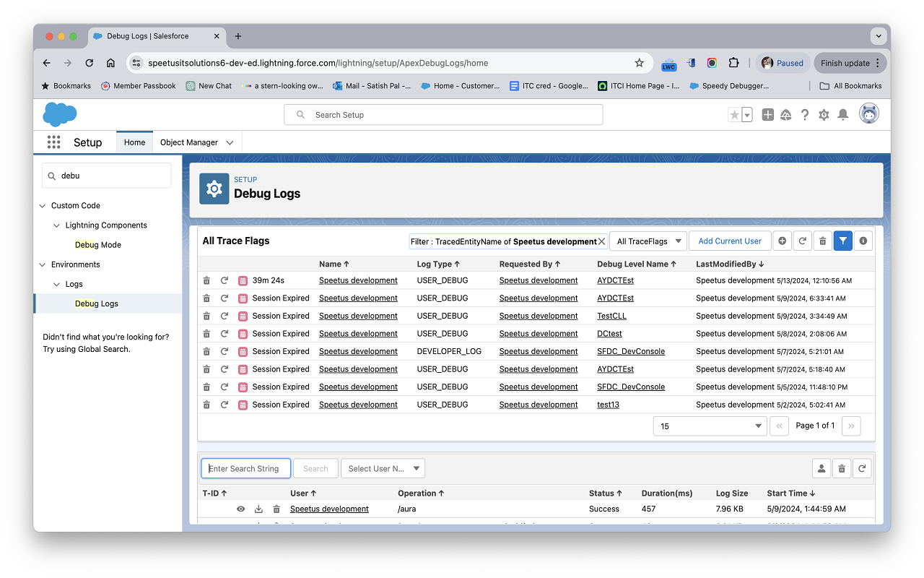Switch to the Object Manager tab
The width and height of the screenshot is (924, 578).
189,142
